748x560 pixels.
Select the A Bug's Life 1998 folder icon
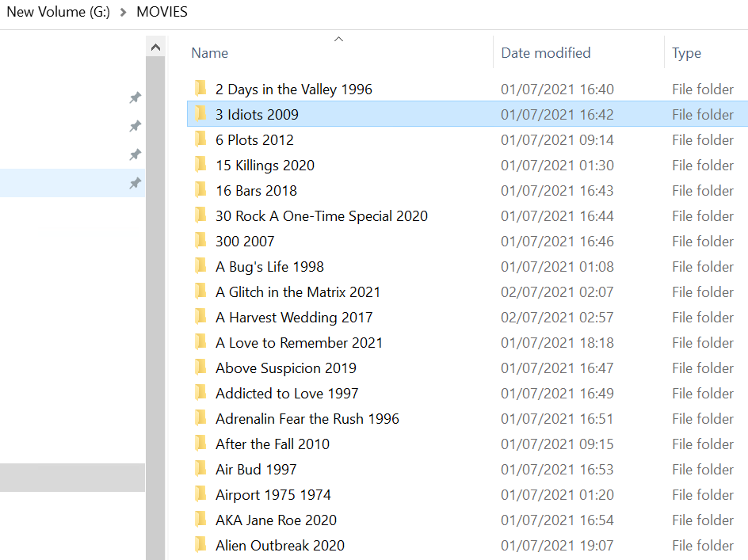[x=200, y=266]
